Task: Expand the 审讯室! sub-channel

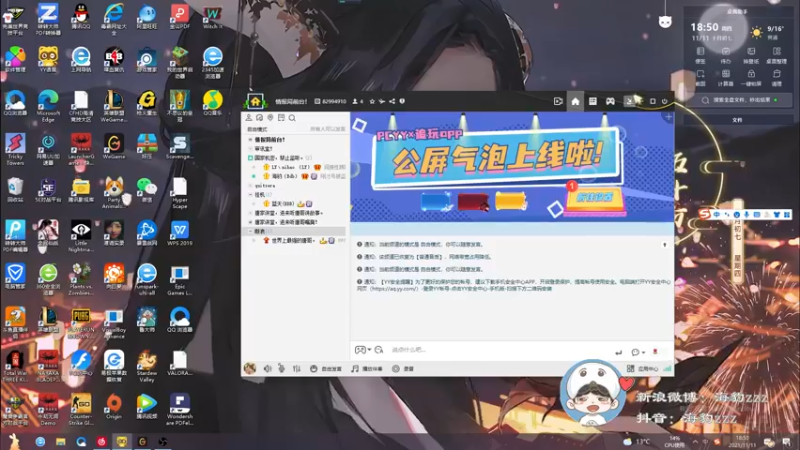Action: pyautogui.click(x=250, y=148)
